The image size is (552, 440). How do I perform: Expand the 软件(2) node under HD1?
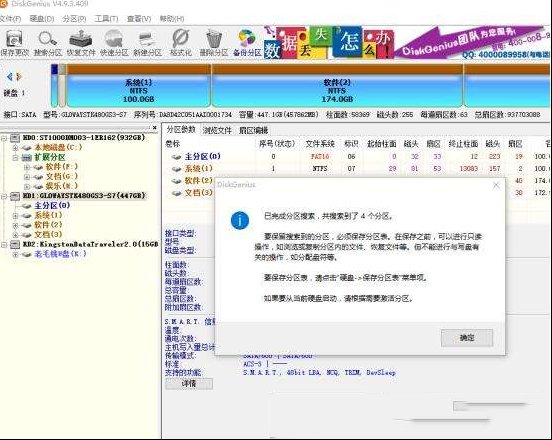coord(15,225)
